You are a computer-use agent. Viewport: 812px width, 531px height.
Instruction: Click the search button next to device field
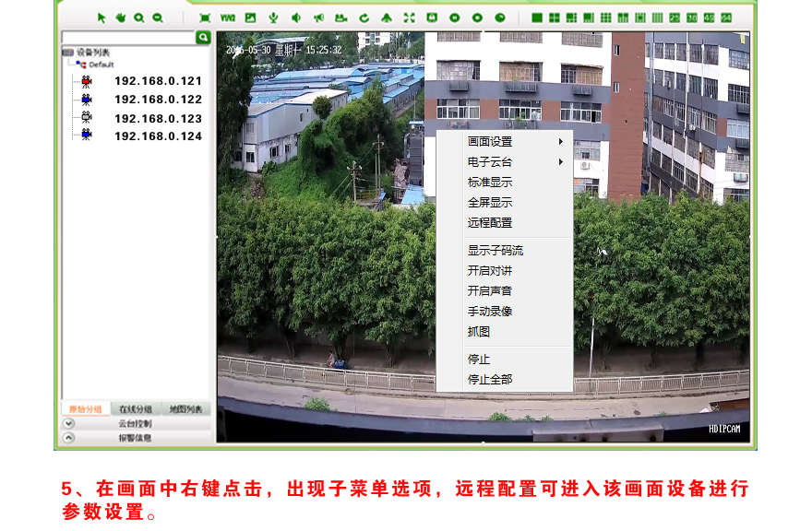204,37
